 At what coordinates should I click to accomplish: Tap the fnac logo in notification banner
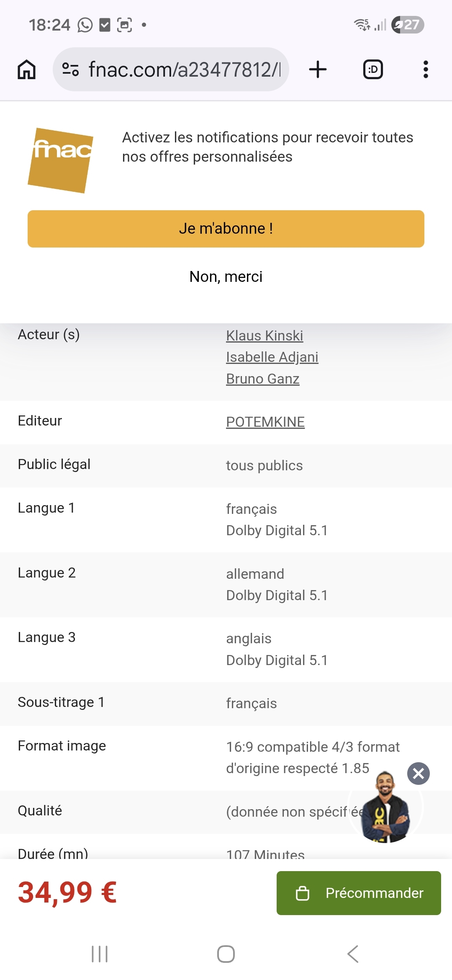tap(61, 160)
